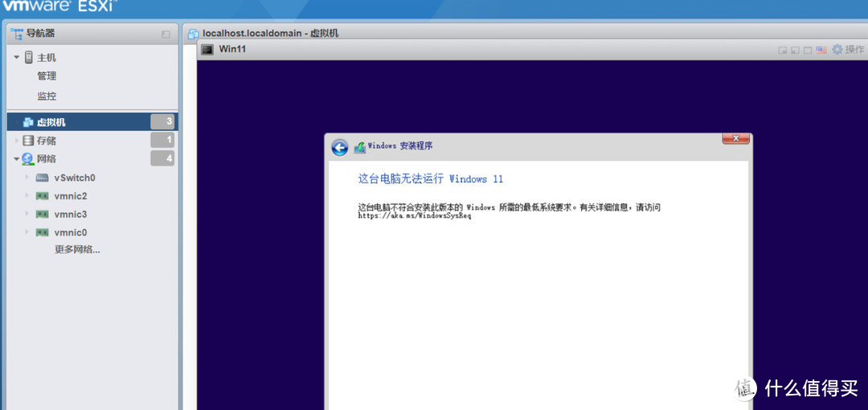Click the vSwitch0 switch icon
The height and width of the screenshot is (410, 868).
pyautogui.click(x=42, y=178)
